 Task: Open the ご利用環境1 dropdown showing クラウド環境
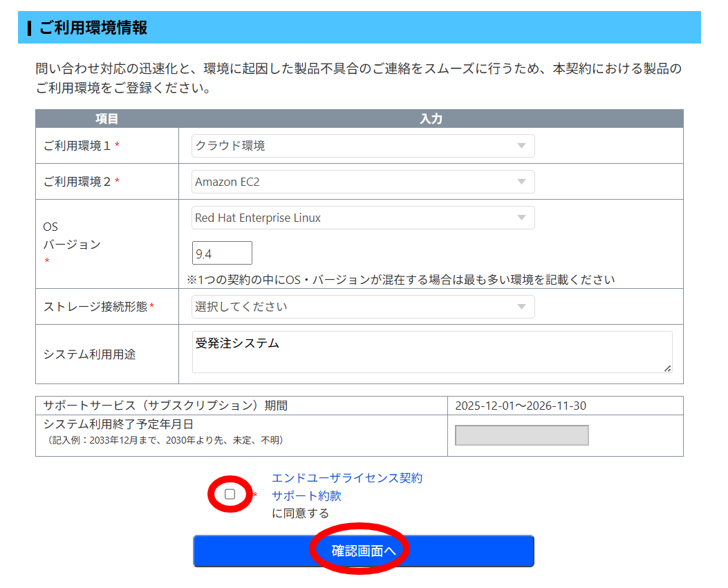click(362, 145)
